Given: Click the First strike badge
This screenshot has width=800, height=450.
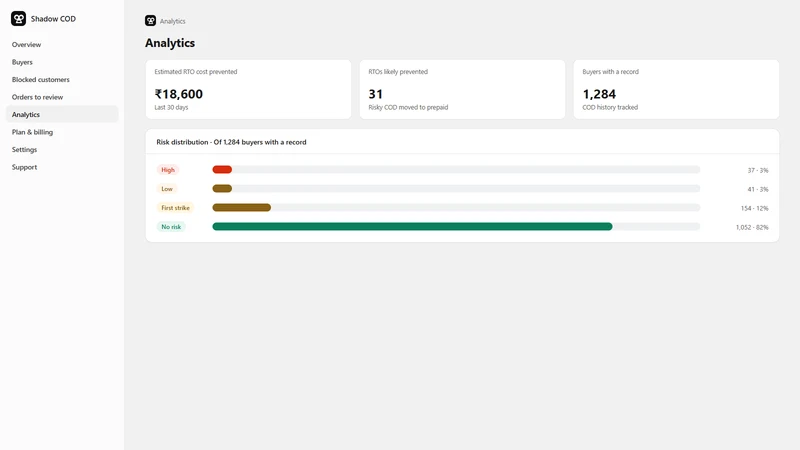Looking at the screenshot, I should point(176,208).
